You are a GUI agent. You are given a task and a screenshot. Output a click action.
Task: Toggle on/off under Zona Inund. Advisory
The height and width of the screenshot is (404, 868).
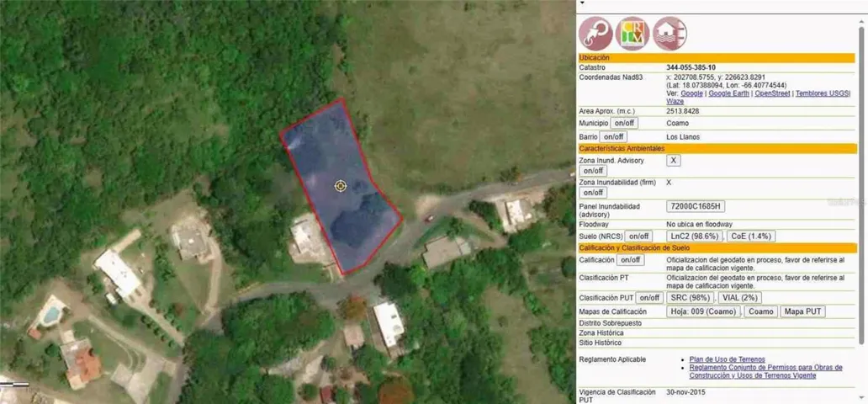593,171
